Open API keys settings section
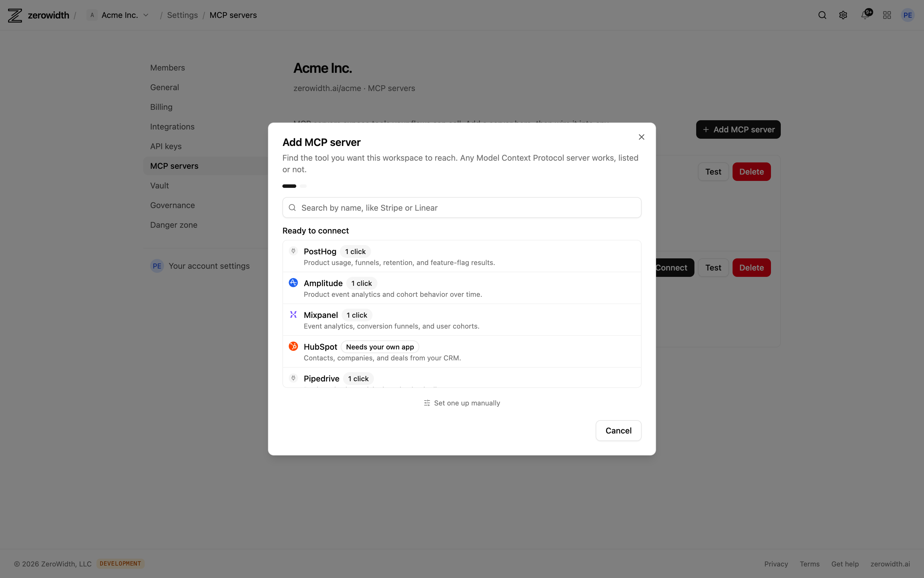The width and height of the screenshot is (924, 578). (x=166, y=147)
